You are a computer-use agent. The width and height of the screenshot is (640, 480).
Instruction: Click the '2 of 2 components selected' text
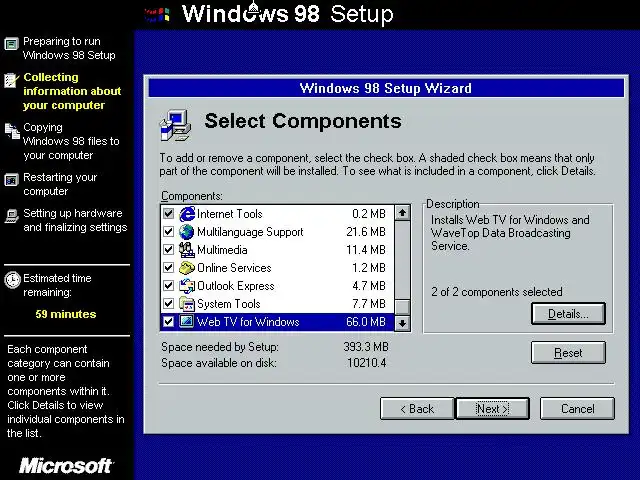pyautogui.click(x=497, y=292)
